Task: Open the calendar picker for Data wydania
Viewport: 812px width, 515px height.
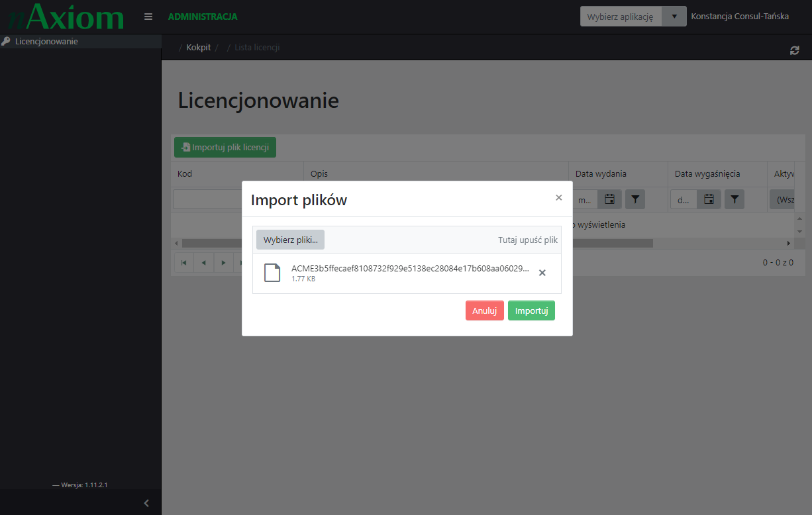Action: tap(609, 199)
